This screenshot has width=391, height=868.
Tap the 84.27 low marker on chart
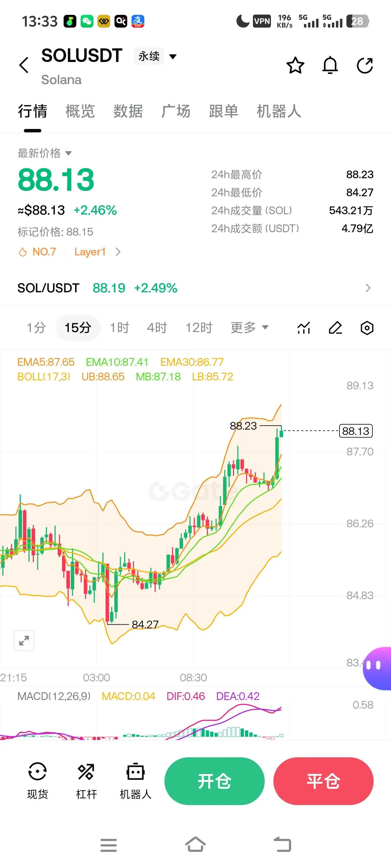(x=145, y=624)
